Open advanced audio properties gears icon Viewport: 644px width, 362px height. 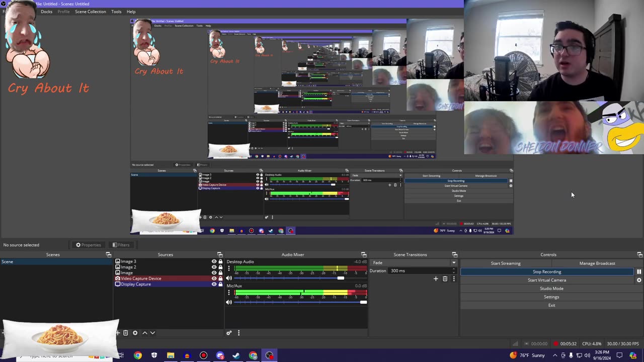(229, 333)
